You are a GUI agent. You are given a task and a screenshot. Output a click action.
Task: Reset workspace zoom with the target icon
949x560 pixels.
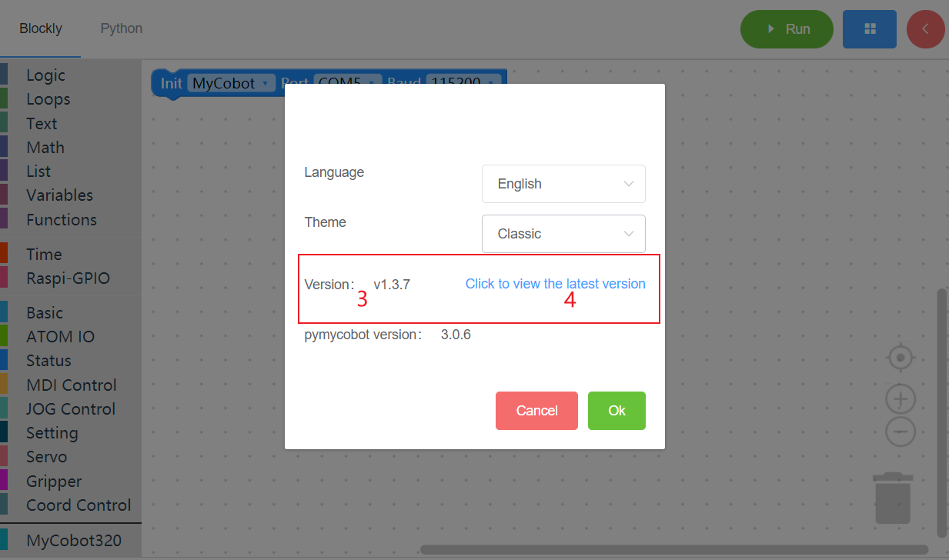coord(900,357)
